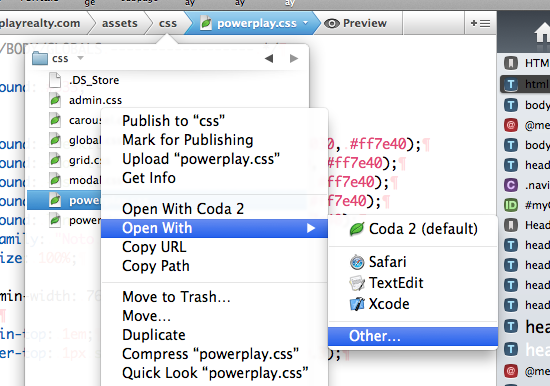Go forward with the right arrow in the popover

(x=294, y=58)
